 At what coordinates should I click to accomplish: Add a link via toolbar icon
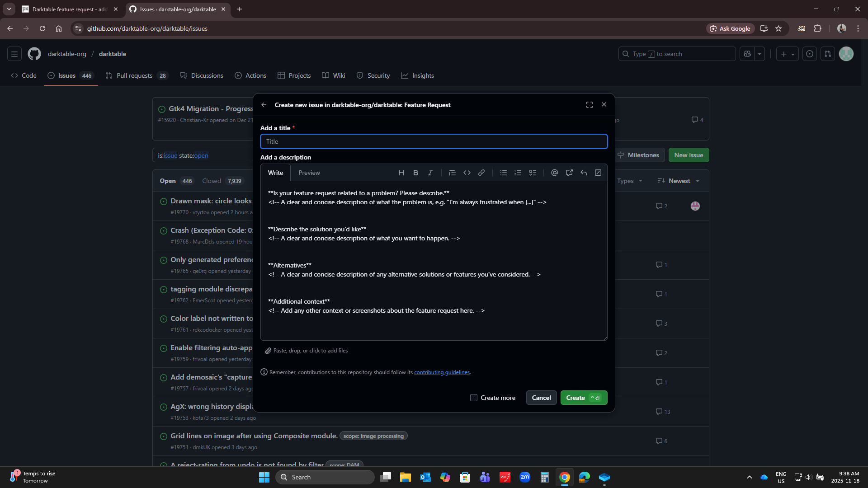tap(481, 173)
